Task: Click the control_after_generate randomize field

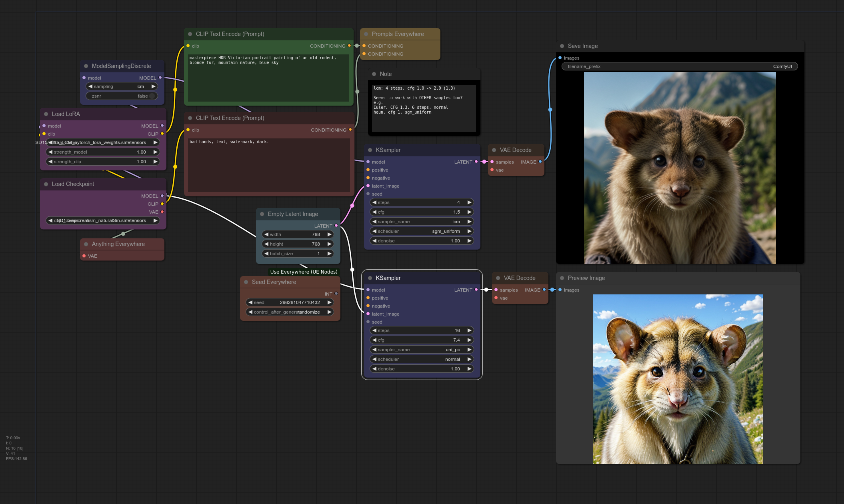Action: point(290,312)
